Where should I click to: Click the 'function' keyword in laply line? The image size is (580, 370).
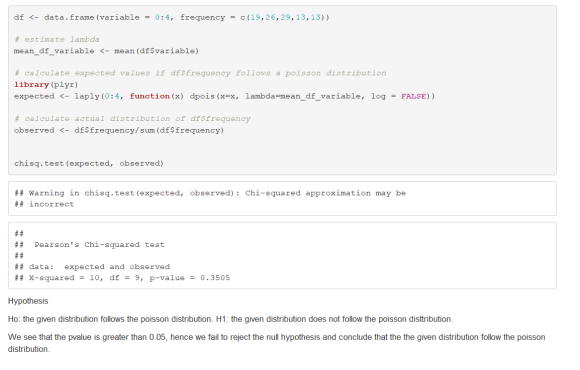click(149, 96)
